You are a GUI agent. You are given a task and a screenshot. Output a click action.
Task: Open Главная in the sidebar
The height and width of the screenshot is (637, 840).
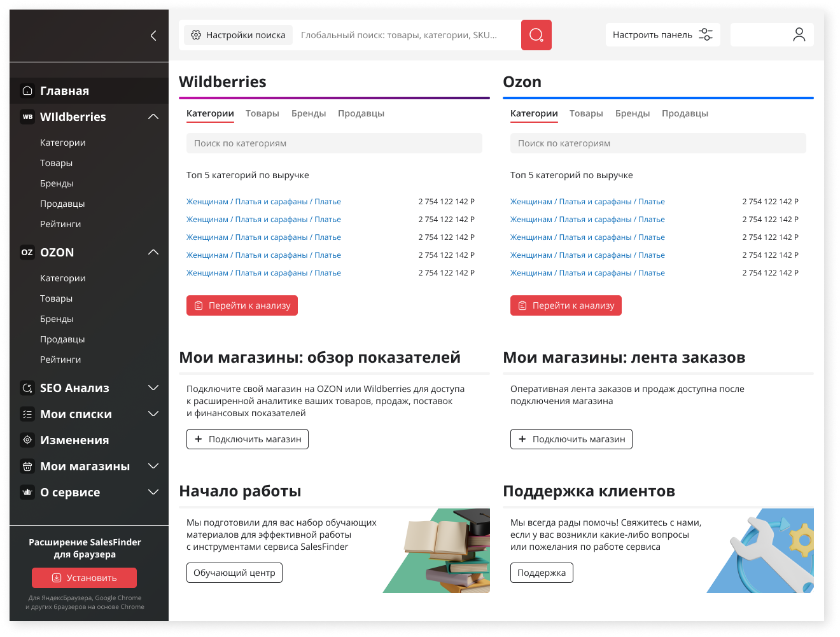tap(89, 90)
